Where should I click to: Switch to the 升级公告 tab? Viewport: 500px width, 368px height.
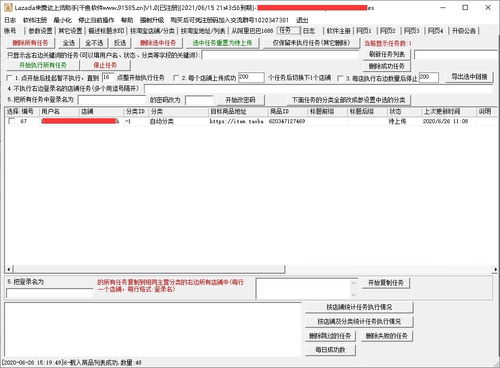coord(464,31)
